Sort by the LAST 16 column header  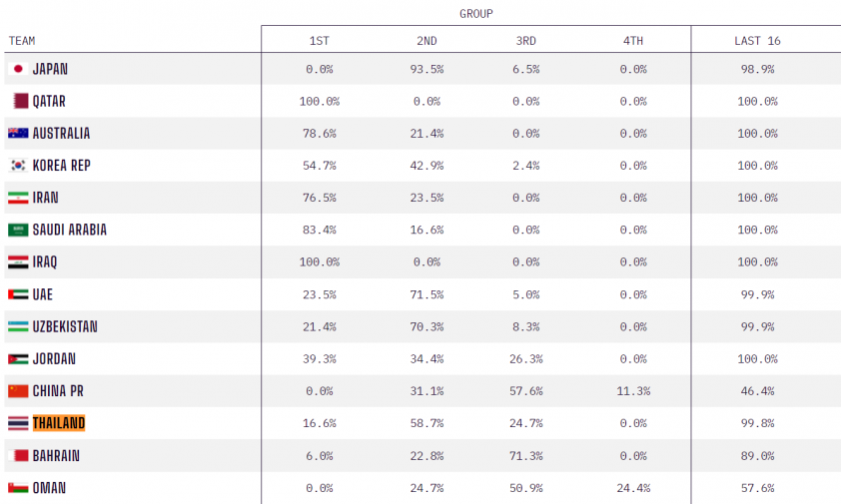[x=757, y=41]
